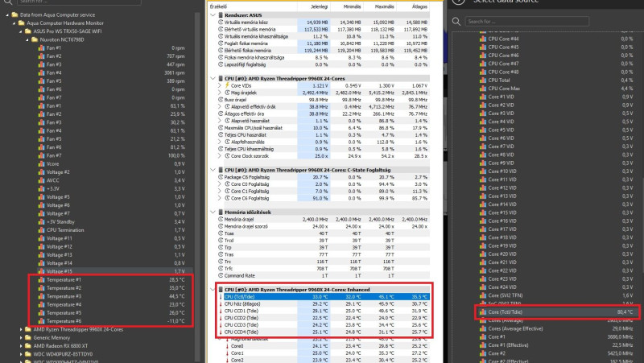The image size is (644, 363).
Task: Click the folder icon of Nuvoton NCT6798D
Action: coord(35,39)
